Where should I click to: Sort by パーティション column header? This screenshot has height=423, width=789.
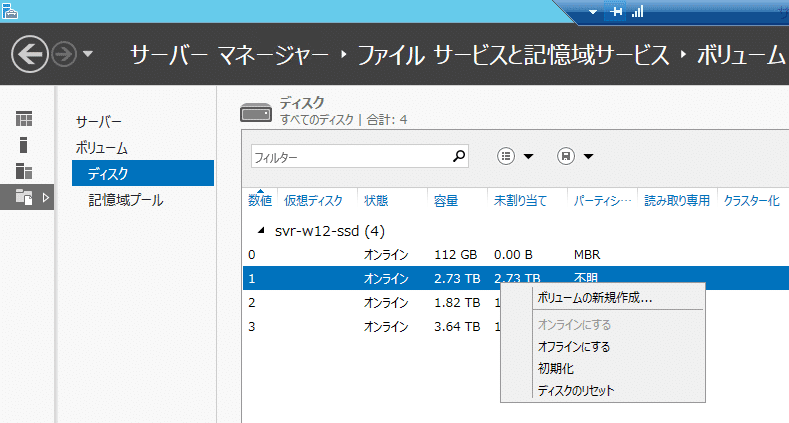602,201
